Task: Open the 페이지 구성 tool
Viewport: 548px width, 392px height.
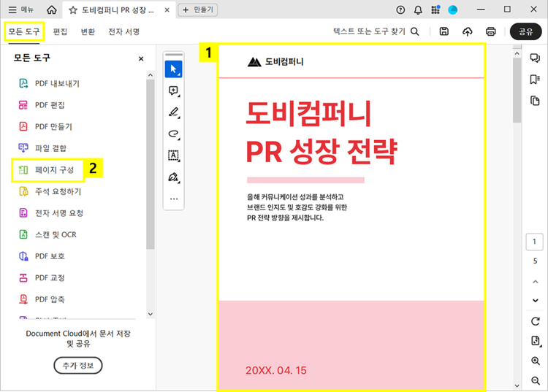Action: (x=47, y=170)
